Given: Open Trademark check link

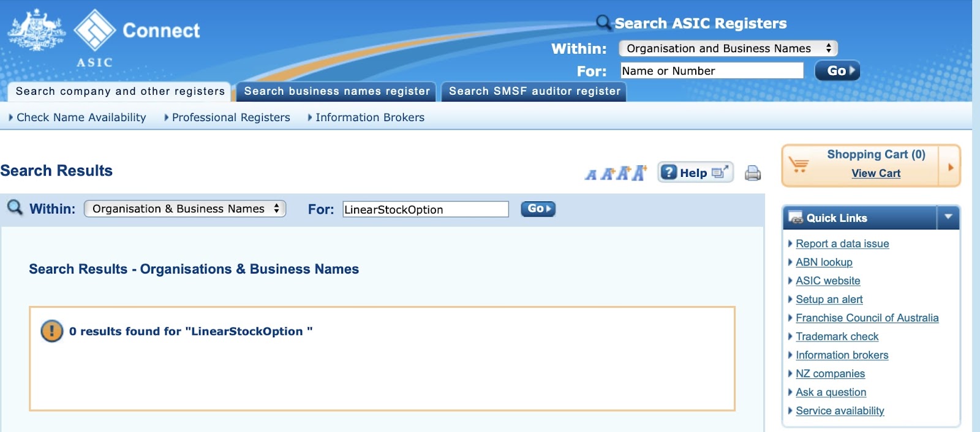Looking at the screenshot, I should click(837, 337).
